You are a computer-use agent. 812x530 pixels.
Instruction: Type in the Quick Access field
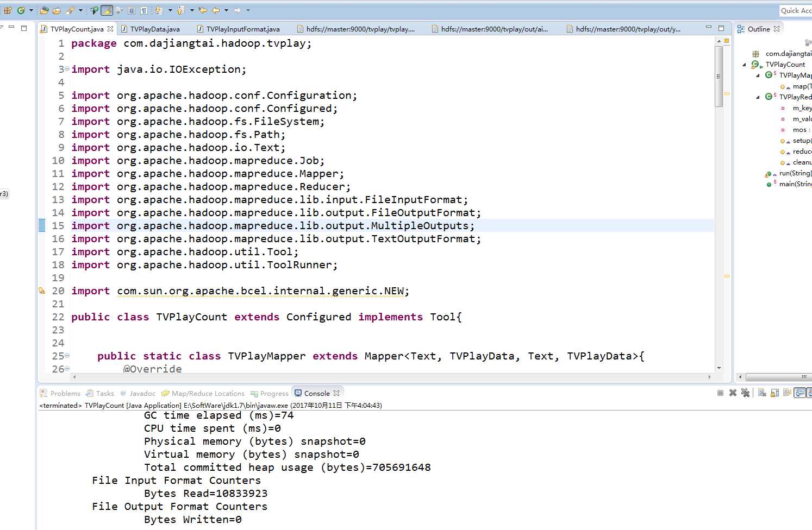click(x=795, y=10)
